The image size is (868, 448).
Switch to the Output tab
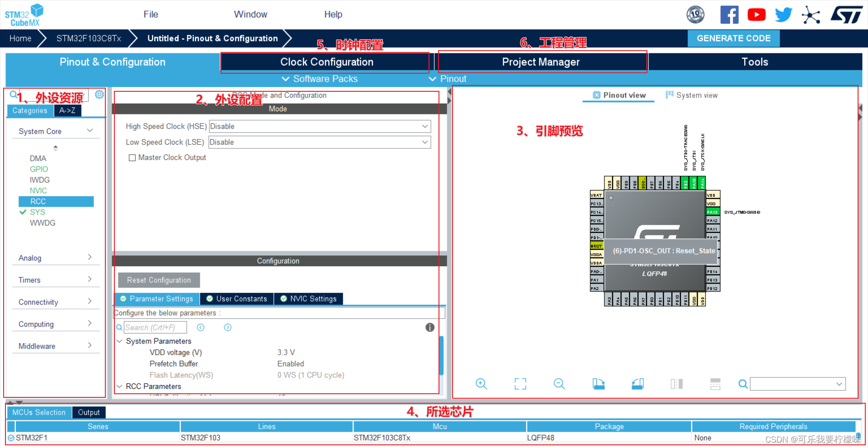click(89, 412)
